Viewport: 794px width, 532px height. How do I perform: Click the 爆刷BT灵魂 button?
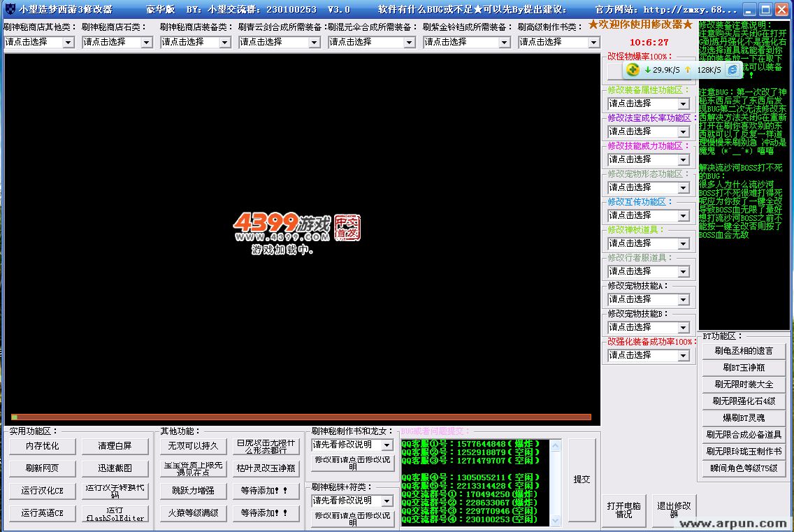[x=744, y=418]
